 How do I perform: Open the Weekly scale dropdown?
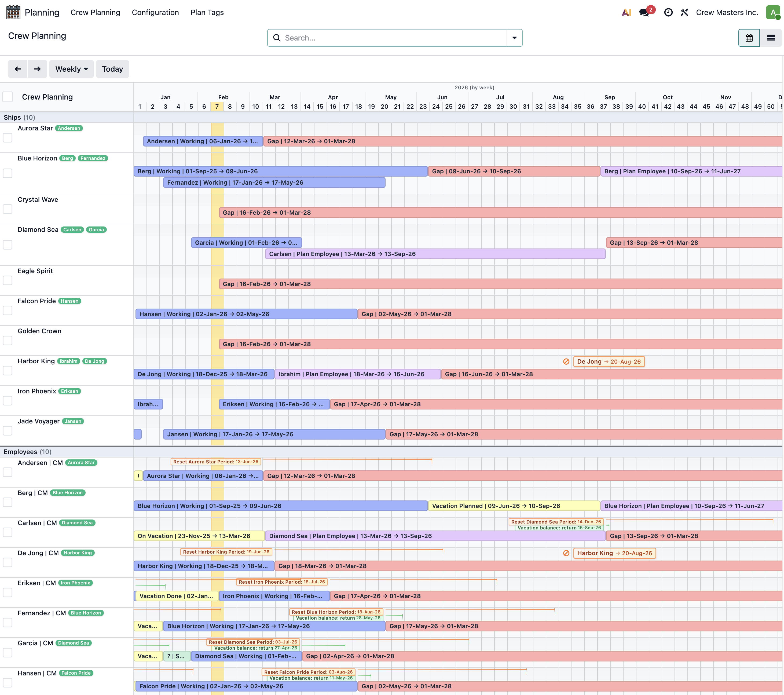[71, 69]
